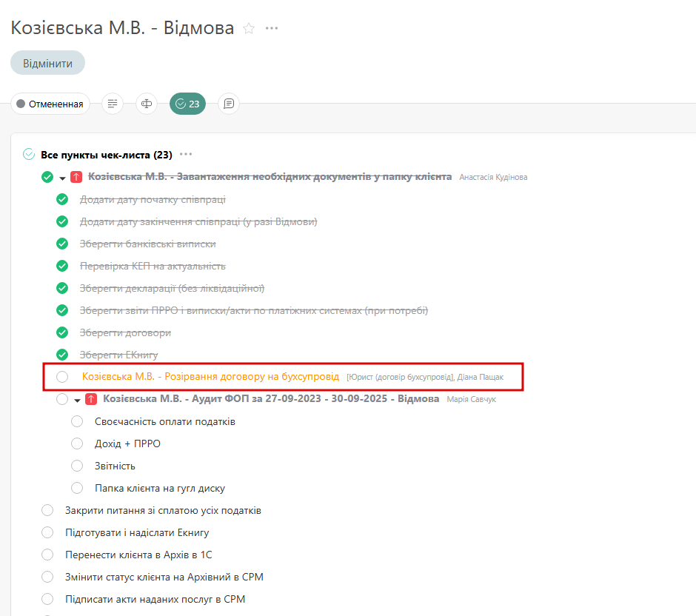Screen dimensions: 696x616
Task: Click the Відмінити button
Action: point(48,63)
